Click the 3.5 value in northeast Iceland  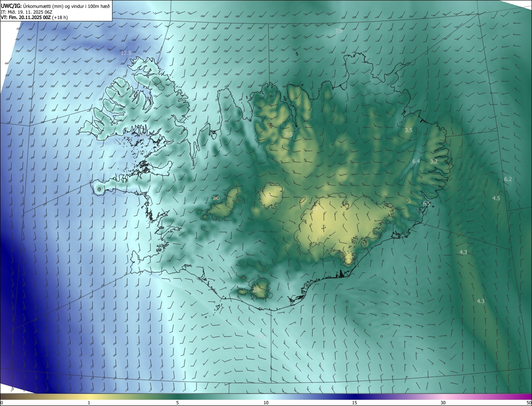pos(409,130)
